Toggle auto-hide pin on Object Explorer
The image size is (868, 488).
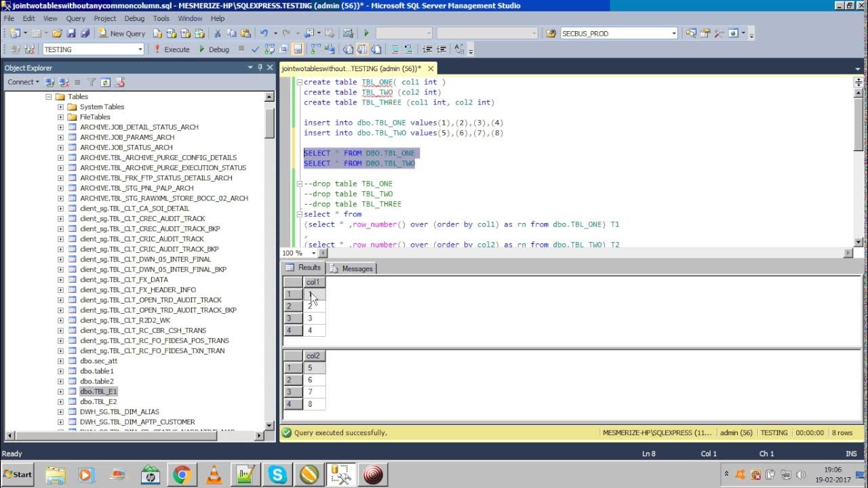[x=260, y=68]
